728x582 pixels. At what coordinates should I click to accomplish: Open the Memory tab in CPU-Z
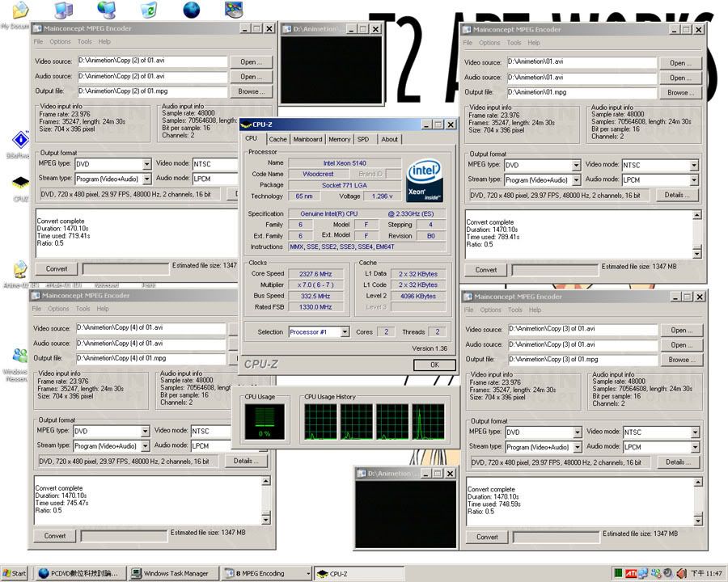coord(340,139)
